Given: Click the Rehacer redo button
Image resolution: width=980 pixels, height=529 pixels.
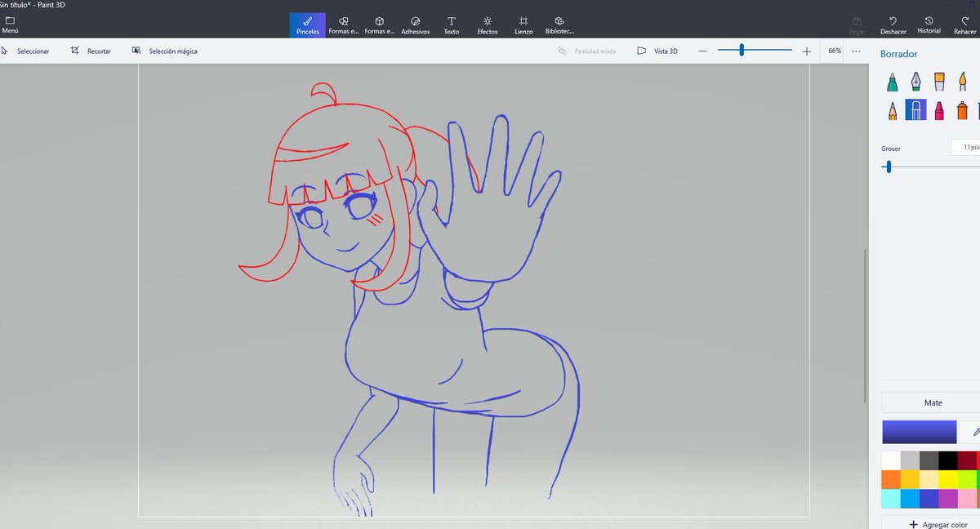Looking at the screenshot, I should [x=964, y=25].
